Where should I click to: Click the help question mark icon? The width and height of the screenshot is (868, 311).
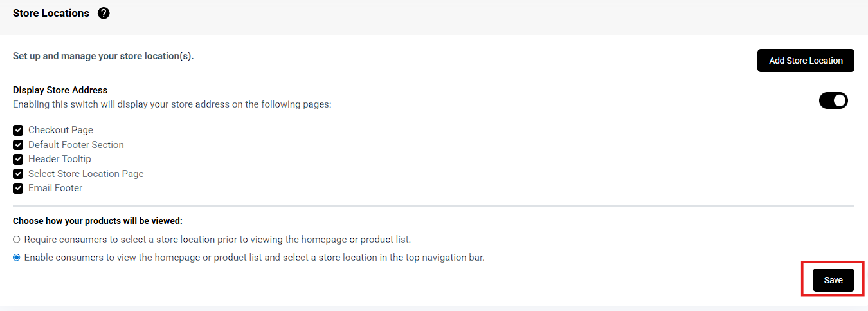[104, 13]
